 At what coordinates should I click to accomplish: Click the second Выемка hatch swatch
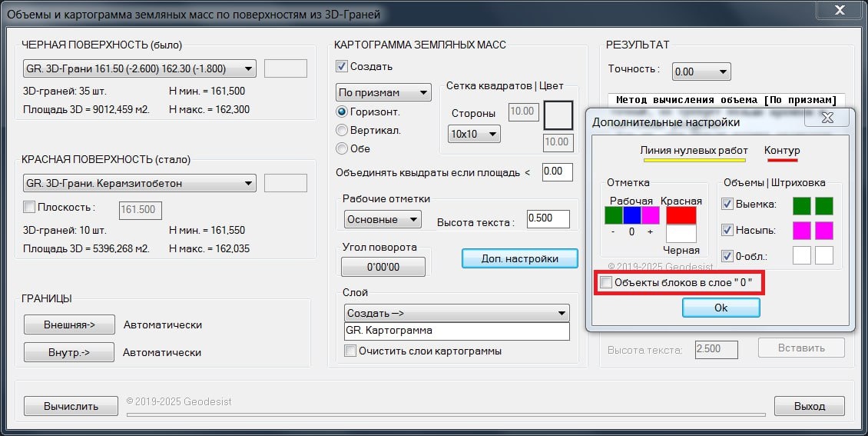pos(824,205)
